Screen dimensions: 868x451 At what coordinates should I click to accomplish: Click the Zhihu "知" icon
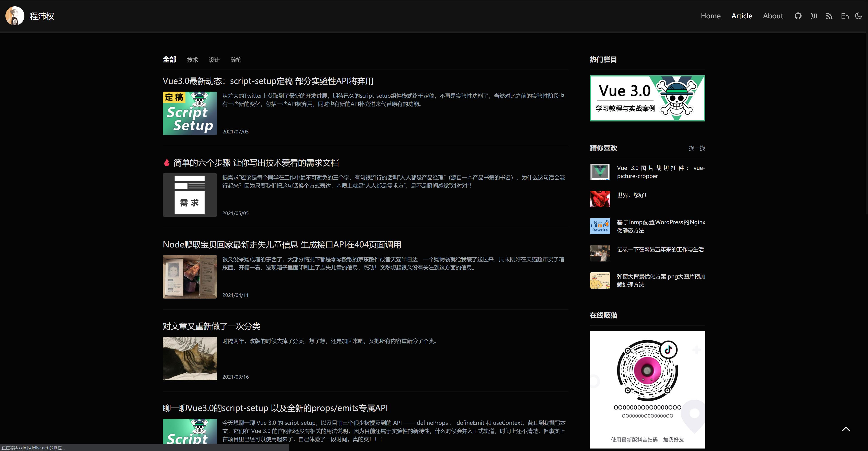point(814,16)
